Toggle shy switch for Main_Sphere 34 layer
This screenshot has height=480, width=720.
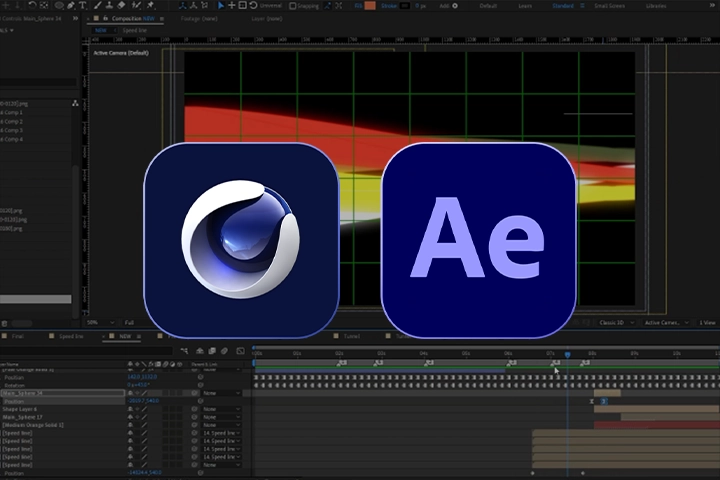click(x=130, y=393)
